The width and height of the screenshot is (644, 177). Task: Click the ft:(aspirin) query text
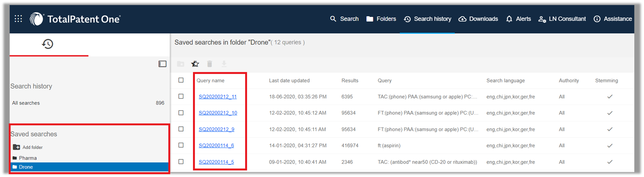click(x=389, y=145)
